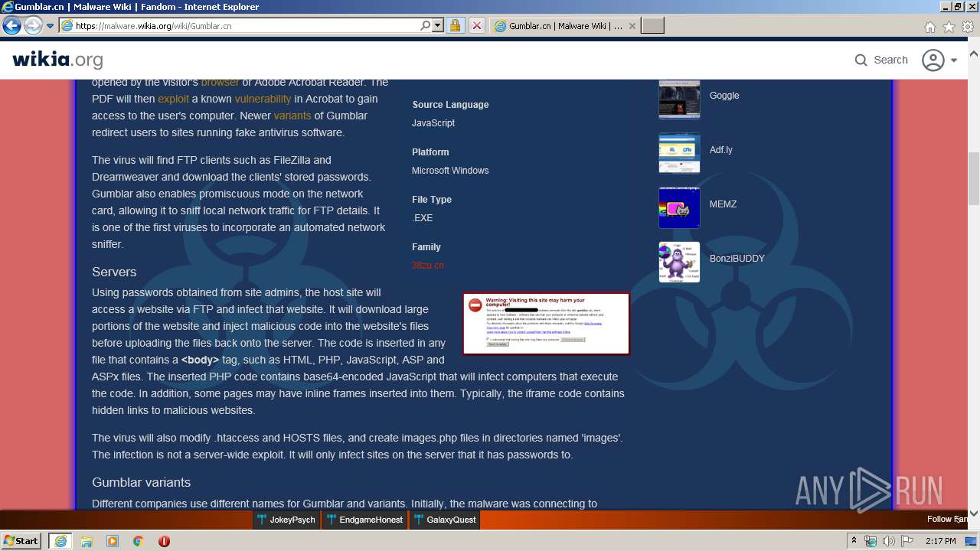
Task: Click the Follow Fandom link in bottom bar
Action: pos(948,520)
